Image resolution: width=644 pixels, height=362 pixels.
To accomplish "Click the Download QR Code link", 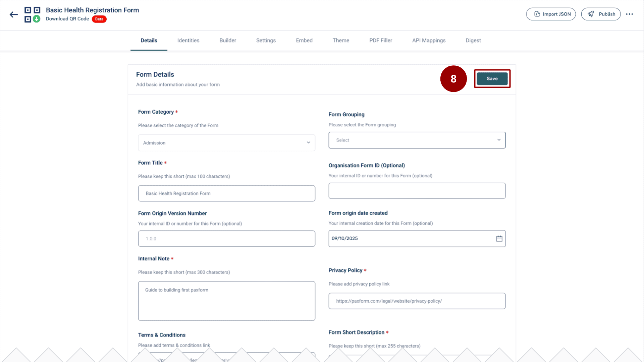I will coord(67,19).
